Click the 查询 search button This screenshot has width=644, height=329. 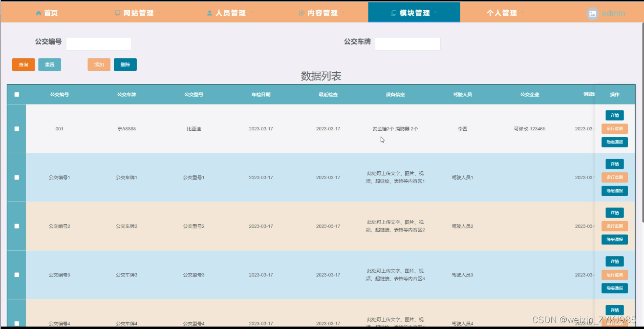(x=23, y=64)
